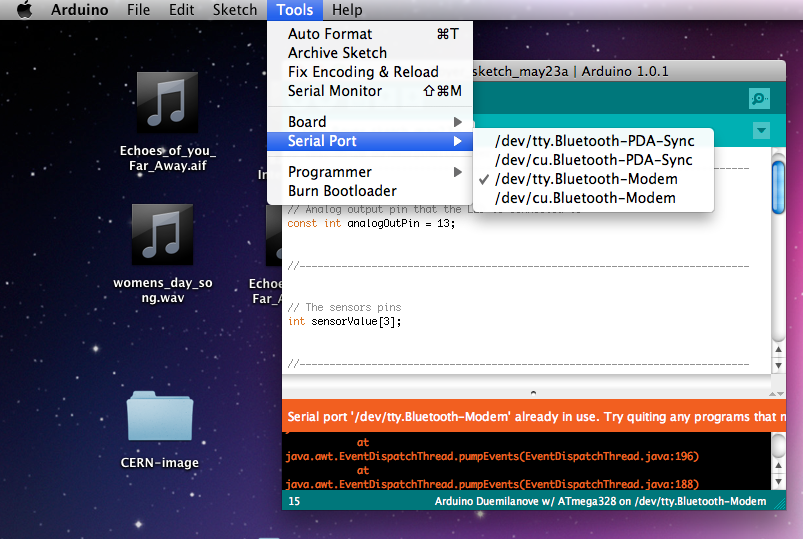Screen dimensions: 803x539
Task: Click the console divider handle
Action: coord(534,393)
